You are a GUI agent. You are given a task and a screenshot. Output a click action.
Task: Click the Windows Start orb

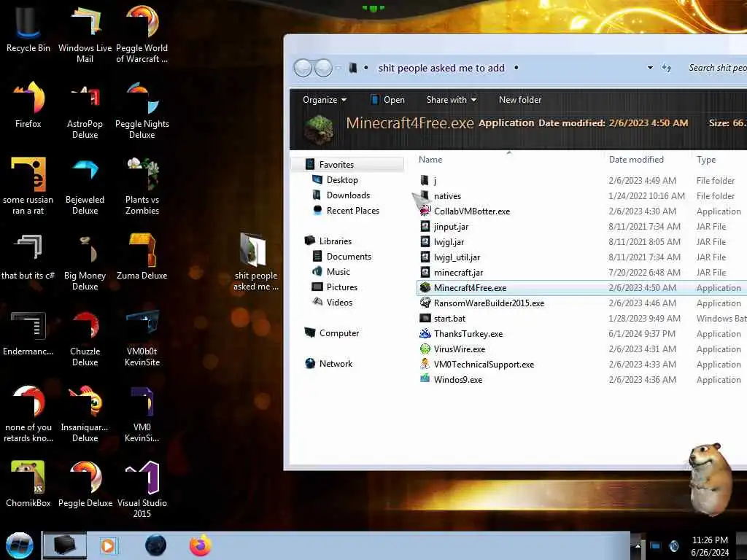[20, 545]
